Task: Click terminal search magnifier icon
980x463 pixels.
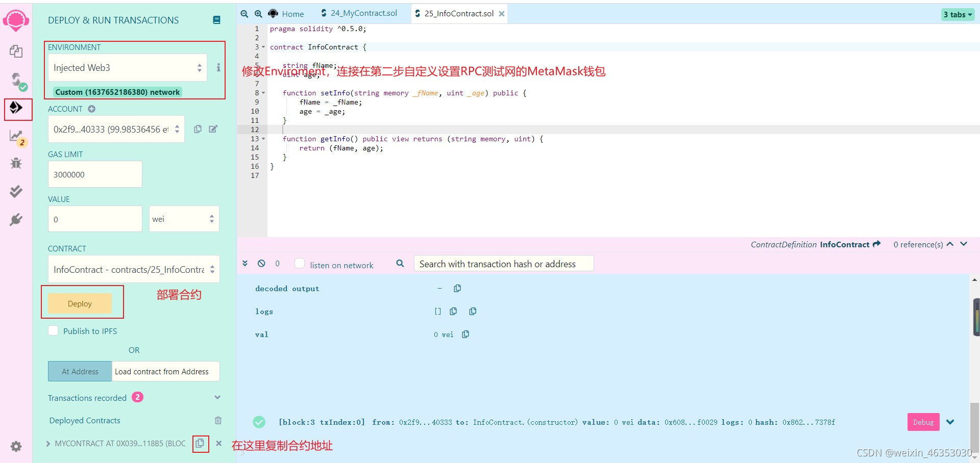Action: [x=400, y=263]
